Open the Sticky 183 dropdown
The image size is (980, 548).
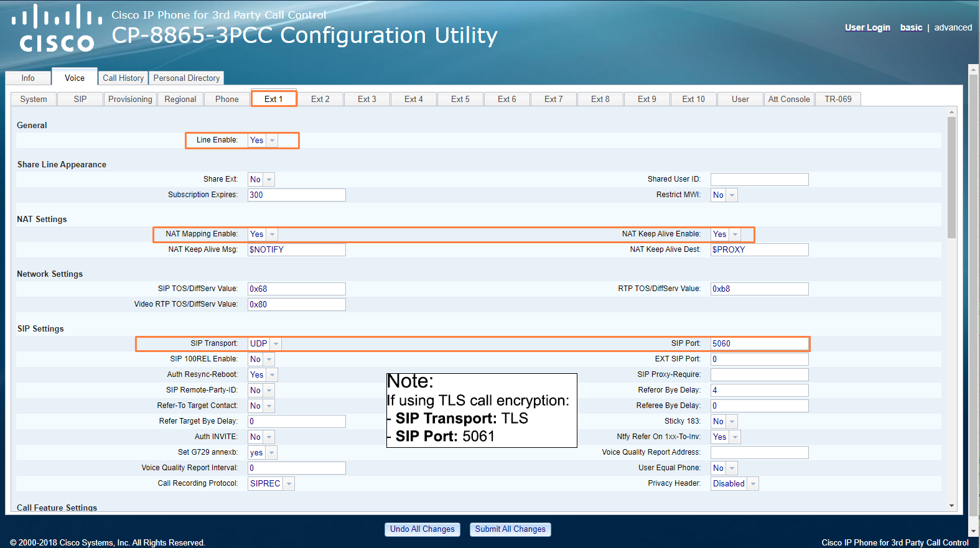pyautogui.click(x=724, y=422)
